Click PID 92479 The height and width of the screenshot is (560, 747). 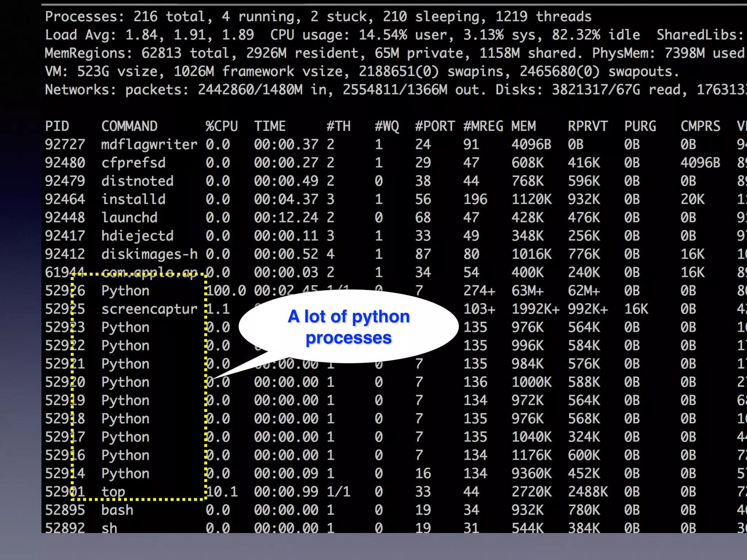pos(65,181)
